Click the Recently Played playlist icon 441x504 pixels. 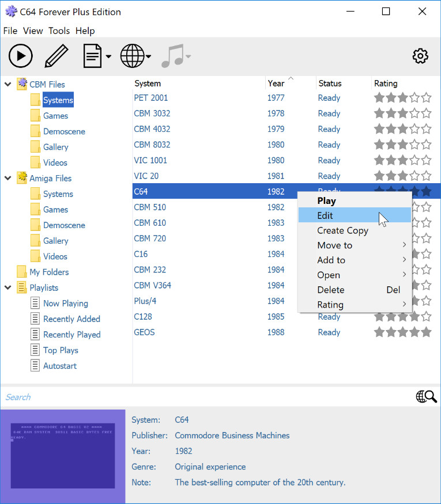coord(35,334)
